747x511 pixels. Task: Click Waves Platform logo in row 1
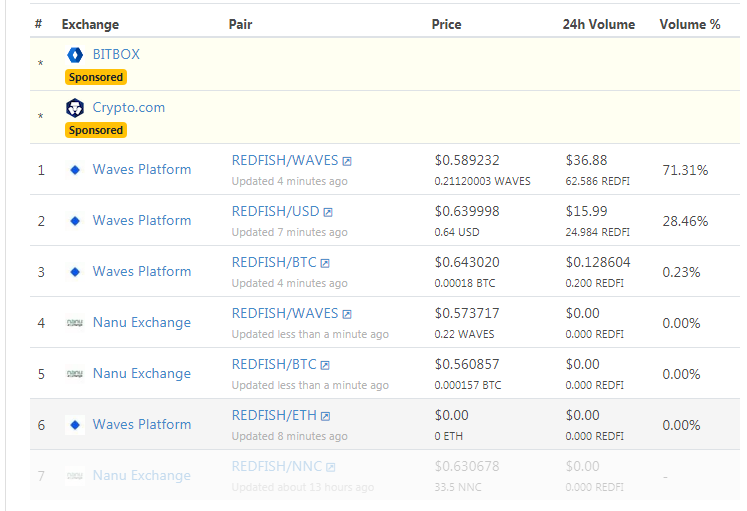tap(75, 170)
